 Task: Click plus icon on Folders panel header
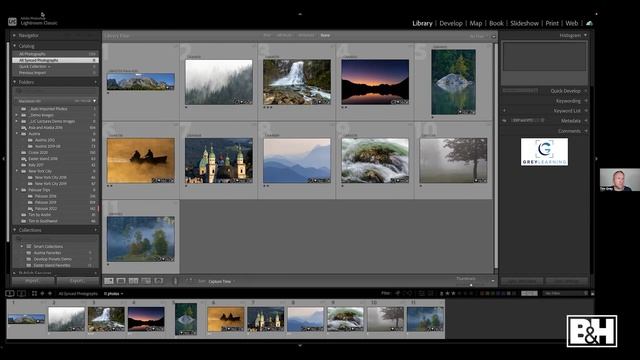pos(96,82)
